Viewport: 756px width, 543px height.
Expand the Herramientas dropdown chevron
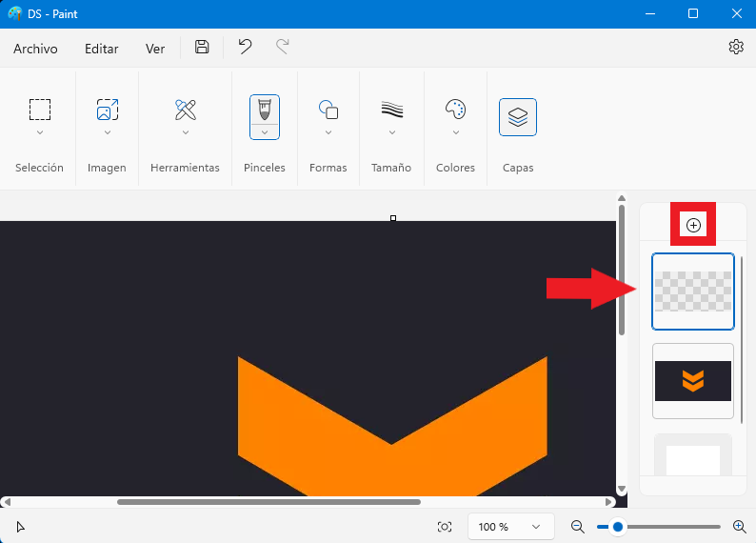(x=186, y=132)
